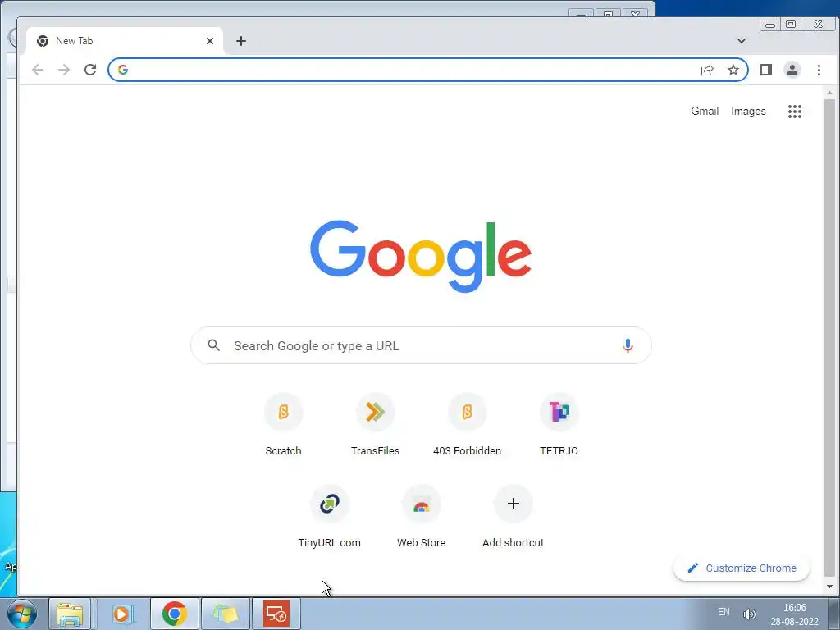
Task: Open the Images link
Action: click(748, 111)
